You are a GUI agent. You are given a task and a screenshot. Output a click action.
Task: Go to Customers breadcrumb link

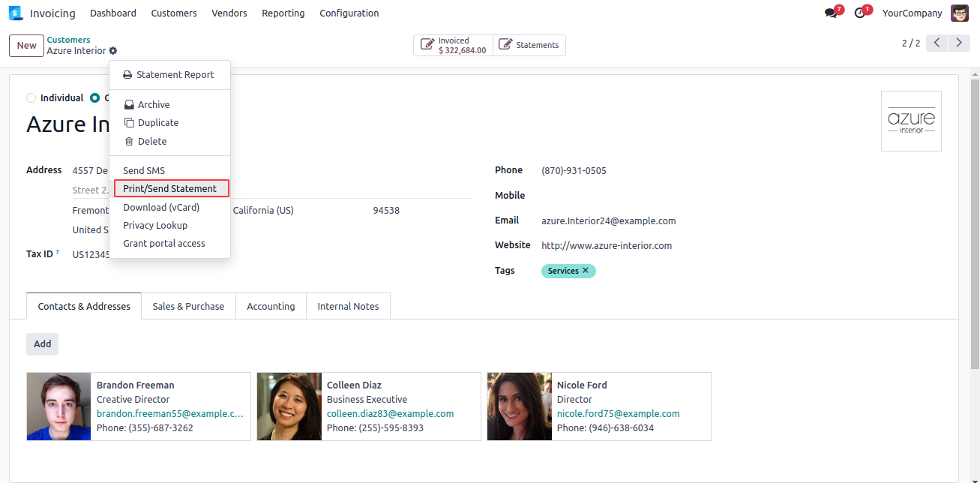(x=68, y=40)
